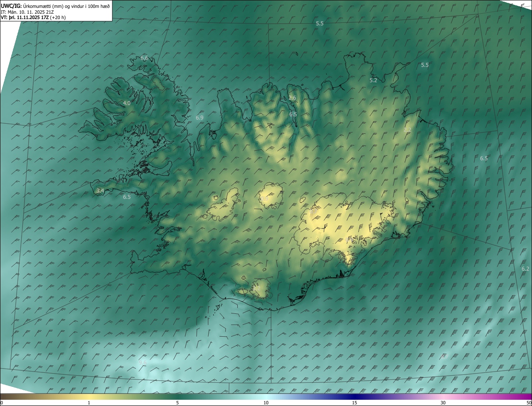
Task: Click the 6.5 label directly beneath the 2.6 label
Action: (293, 114)
